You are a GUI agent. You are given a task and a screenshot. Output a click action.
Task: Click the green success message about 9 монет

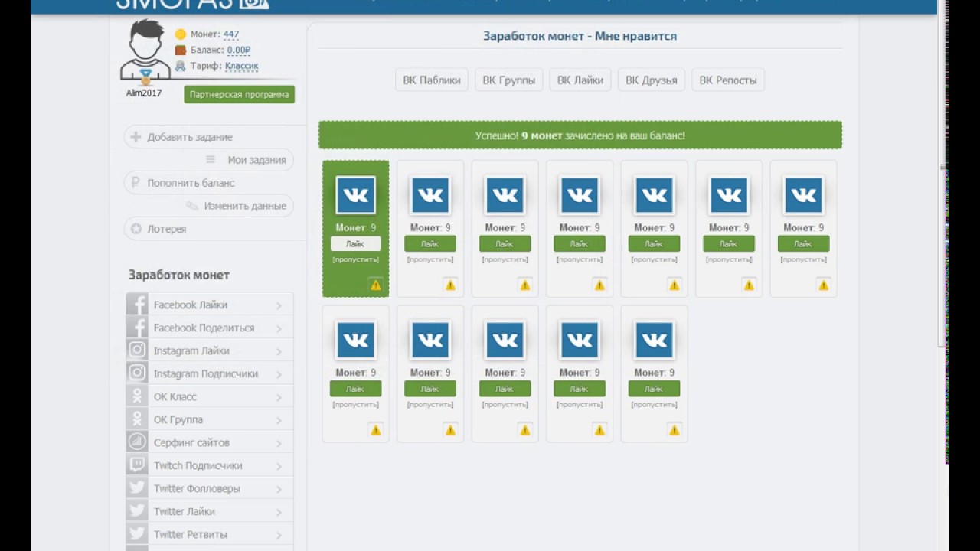(580, 135)
